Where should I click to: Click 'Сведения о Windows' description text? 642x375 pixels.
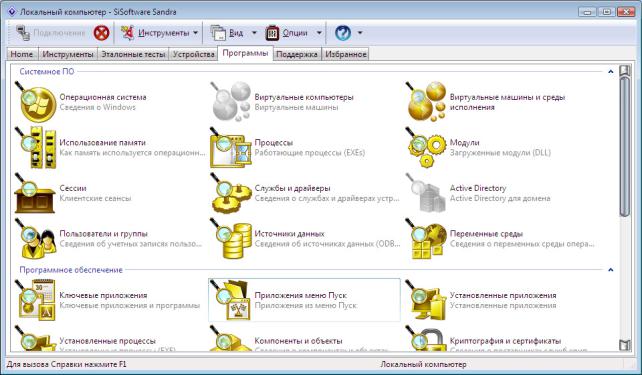(97, 108)
